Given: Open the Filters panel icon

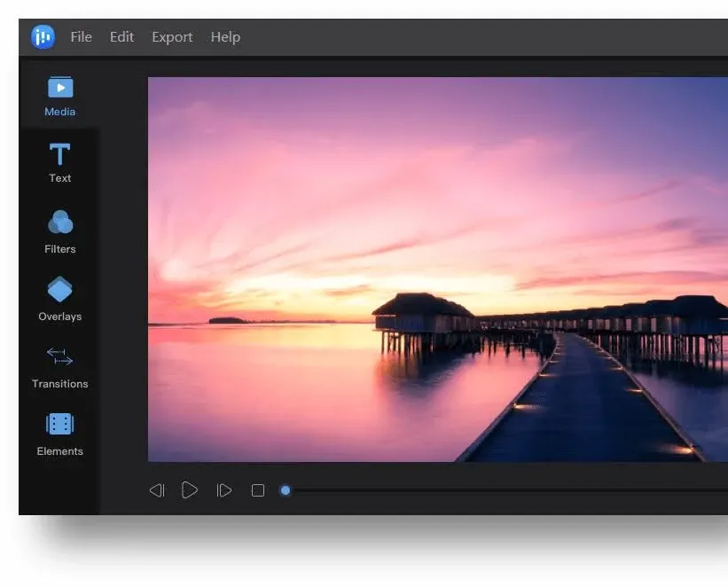Looking at the screenshot, I should tap(60, 222).
